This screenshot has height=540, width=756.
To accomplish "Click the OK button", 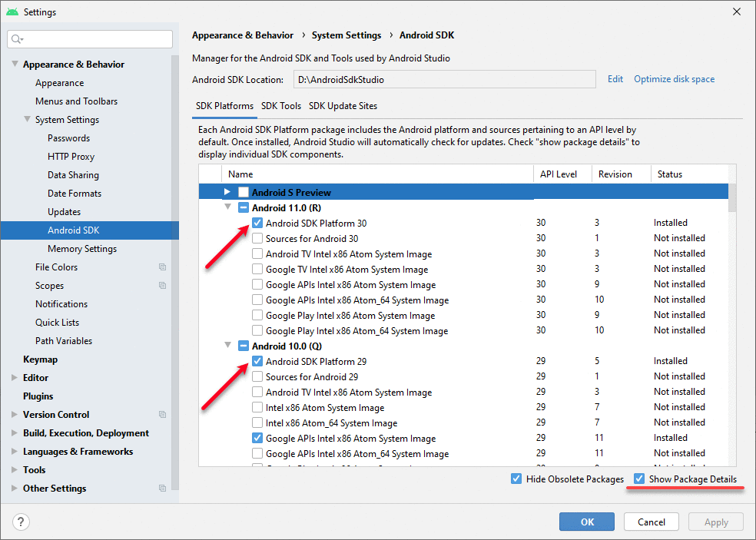I will (587, 522).
